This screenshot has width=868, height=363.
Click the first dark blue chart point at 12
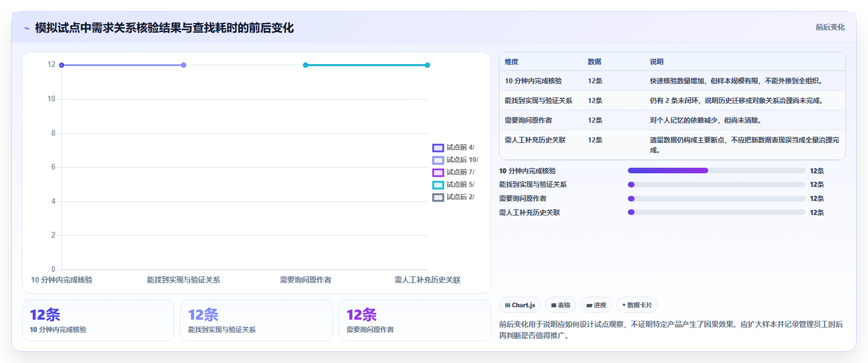tap(61, 65)
